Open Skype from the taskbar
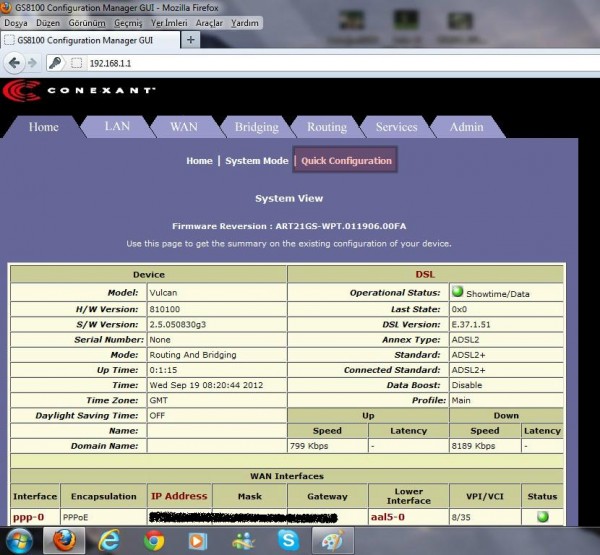Image resolution: width=600 pixels, height=555 pixels. (288, 540)
